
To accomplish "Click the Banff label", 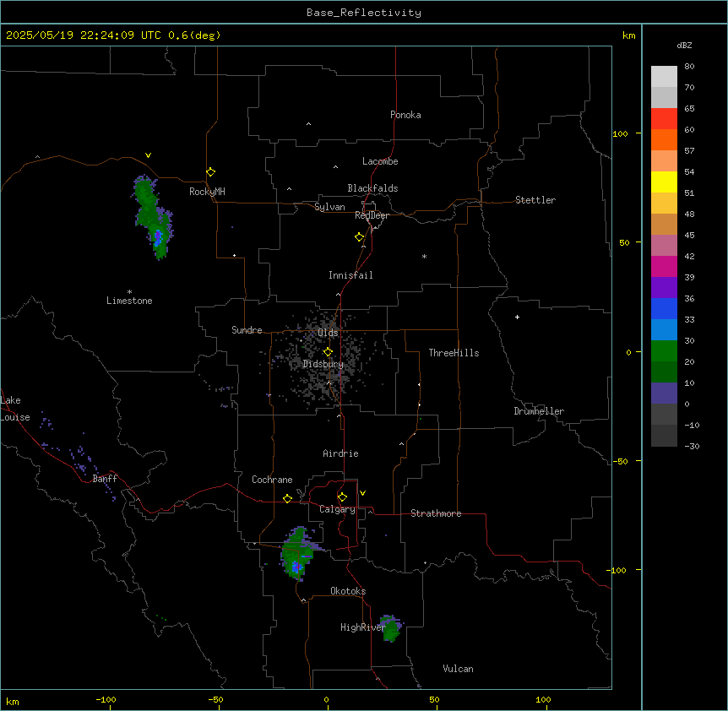I will (105, 479).
